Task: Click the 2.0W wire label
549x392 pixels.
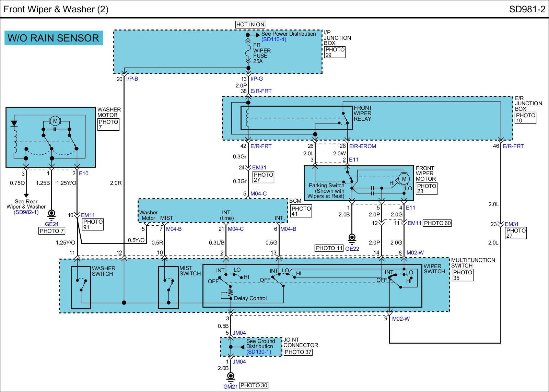Action: tap(339, 154)
